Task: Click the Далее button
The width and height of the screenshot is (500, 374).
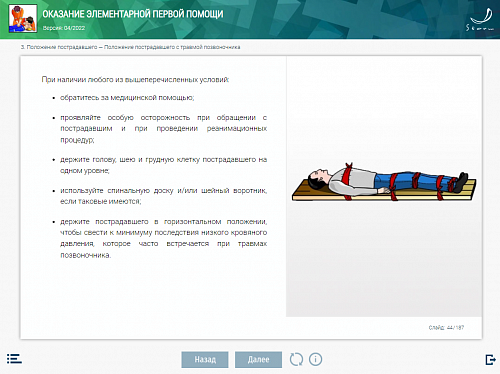Action: pyautogui.click(x=258, y=360)
